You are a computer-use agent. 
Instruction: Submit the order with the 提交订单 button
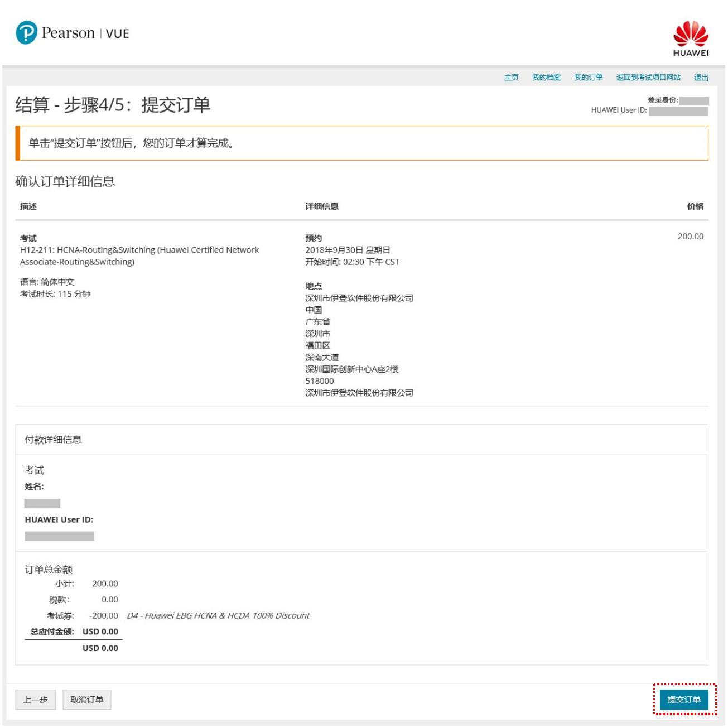[x=683, y=700]
